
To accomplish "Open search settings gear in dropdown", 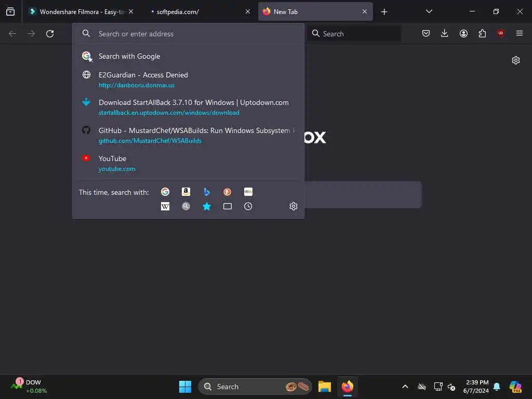I will coord(294,206).
